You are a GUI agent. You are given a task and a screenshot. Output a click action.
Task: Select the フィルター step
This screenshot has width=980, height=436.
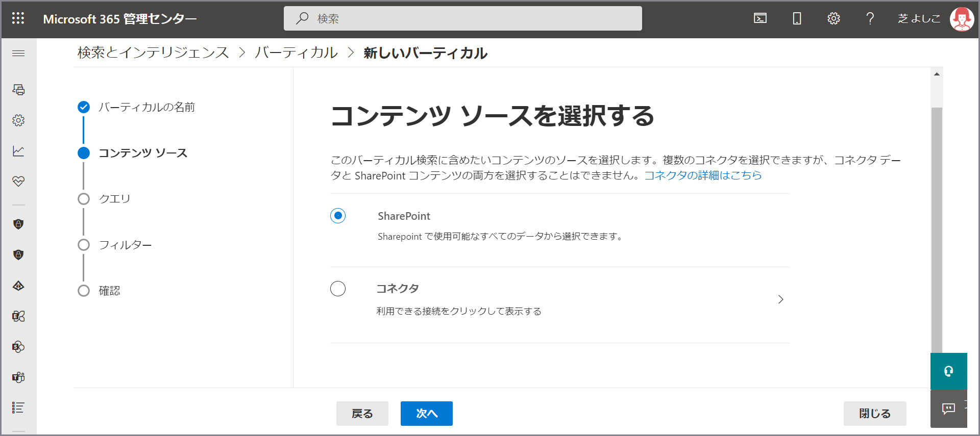(125, 245)
